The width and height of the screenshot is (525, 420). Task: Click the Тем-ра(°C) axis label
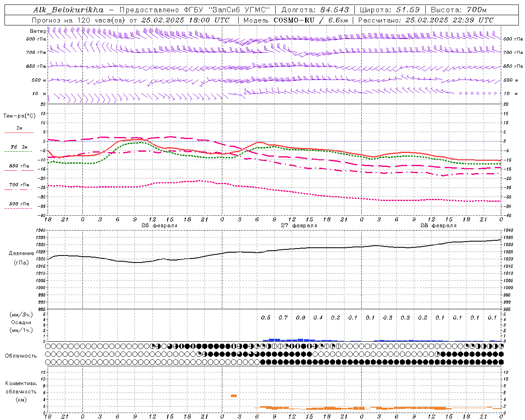pyautogui.click(x=19, y=116)
